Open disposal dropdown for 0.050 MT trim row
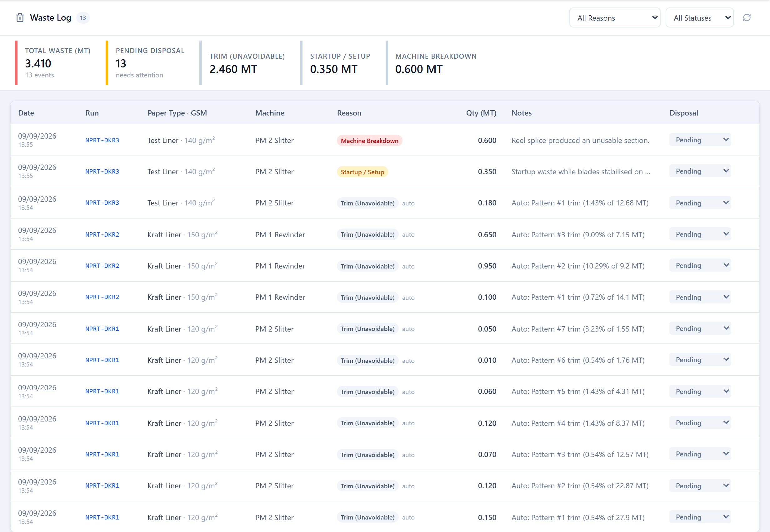The height and width of the screenshot is (532, 770). coord(700,329)
